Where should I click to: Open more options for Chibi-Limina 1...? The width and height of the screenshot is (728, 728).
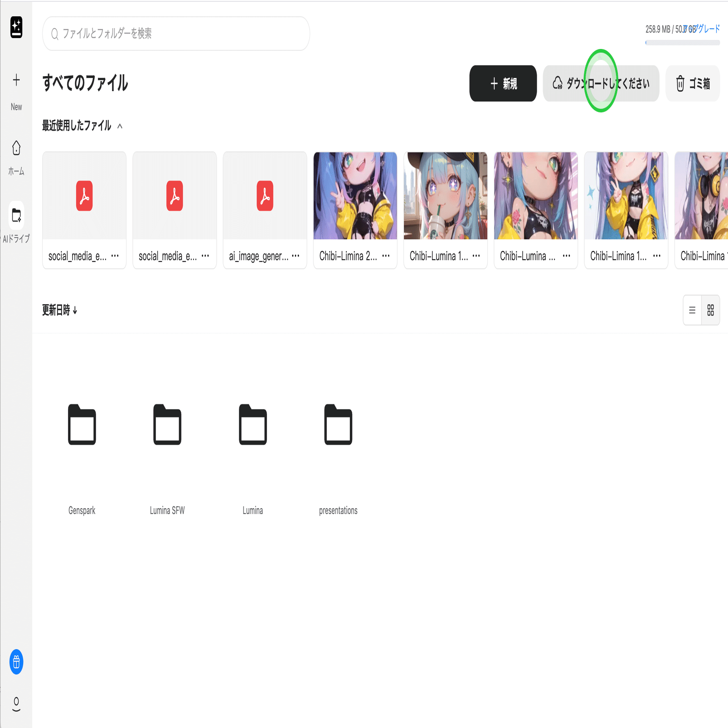click(657, 256)
